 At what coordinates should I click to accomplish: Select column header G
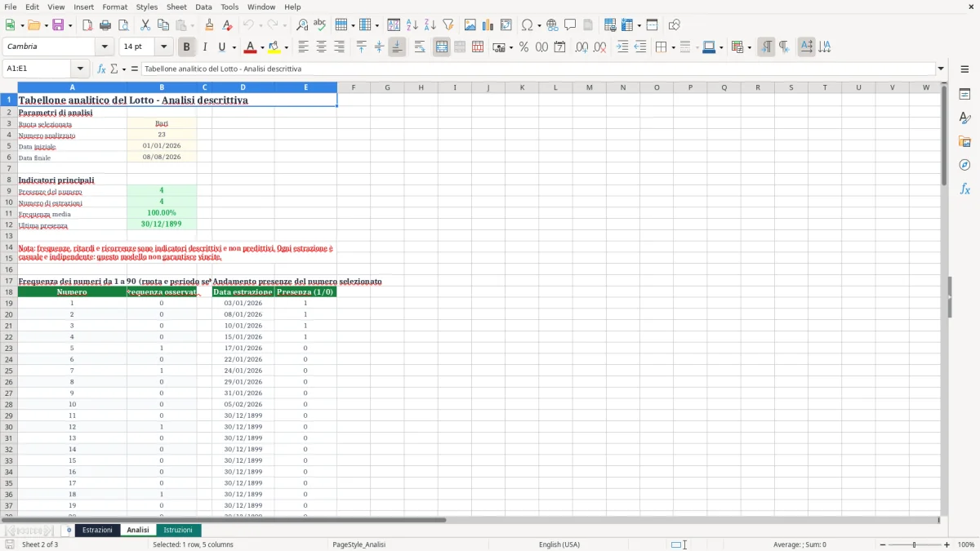[387, 87]
